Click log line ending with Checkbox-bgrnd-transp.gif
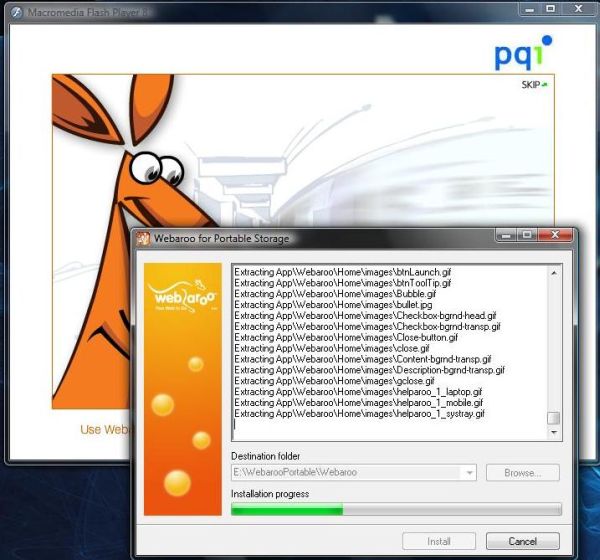This screenshot has height=560, width=600. pyautogui.click(x=367, y=327)
